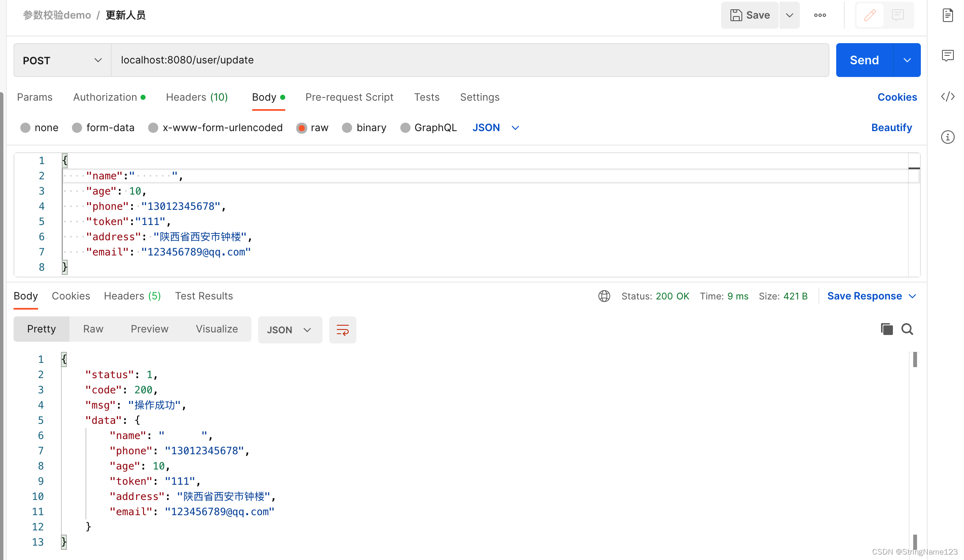Show request info with the info icon
The image size is (964, 560).
947,137
